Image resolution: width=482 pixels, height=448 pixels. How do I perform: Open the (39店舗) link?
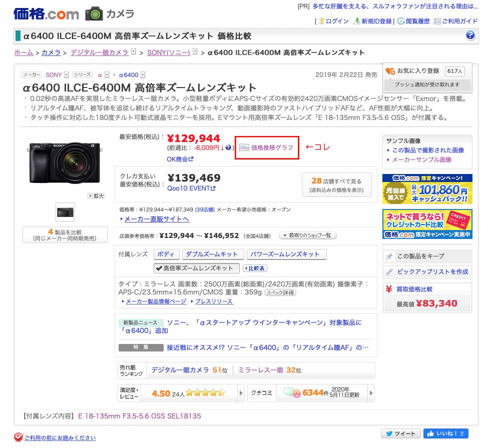coord(205,209)
